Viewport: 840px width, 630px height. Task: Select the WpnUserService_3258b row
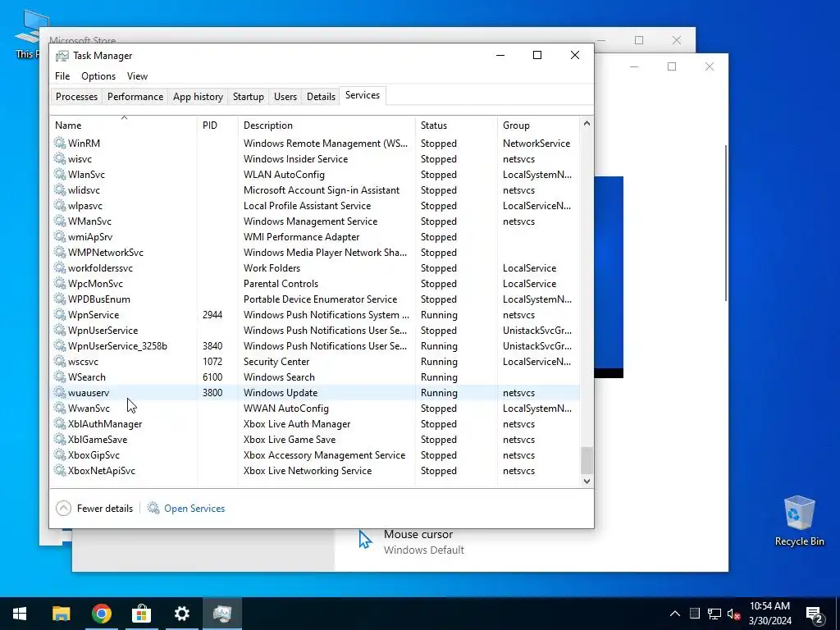[315, 346]
